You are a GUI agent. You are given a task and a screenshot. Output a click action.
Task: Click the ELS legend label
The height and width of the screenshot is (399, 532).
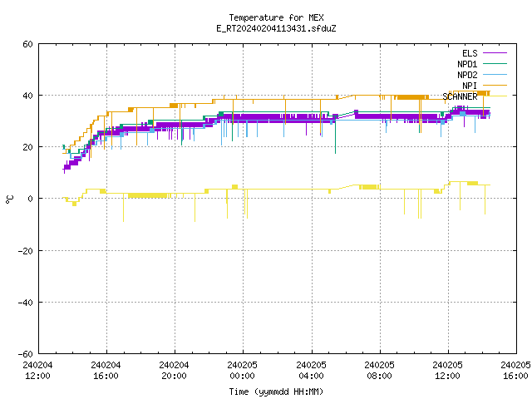(x=470, y=53)
